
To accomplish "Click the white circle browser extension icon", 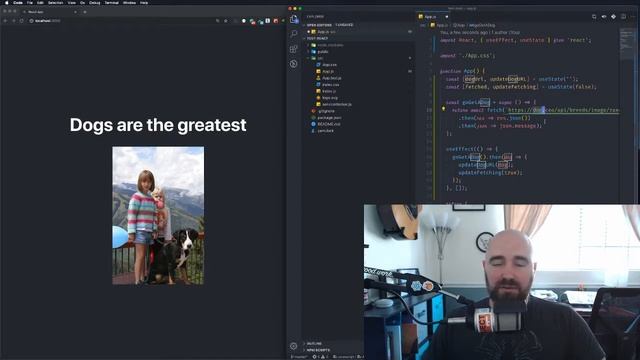I will pyautogui.click(x=244, y=21).
